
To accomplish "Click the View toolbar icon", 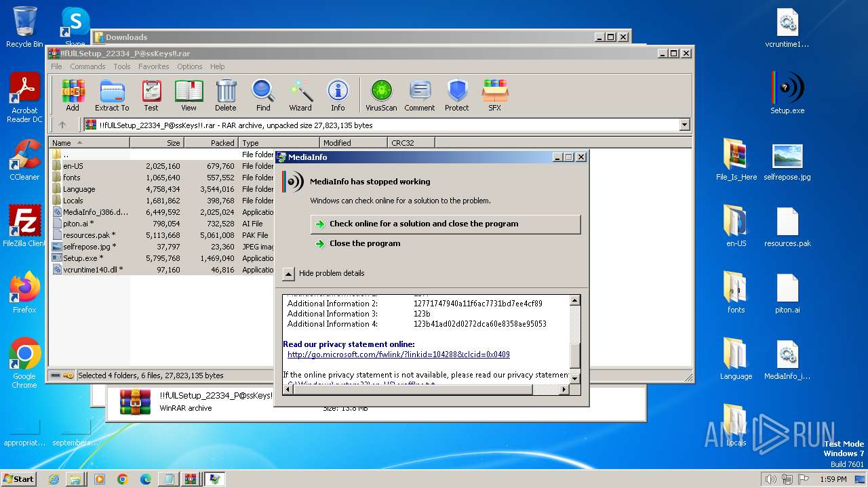I will pyautogui.click(x=189, y=95).
